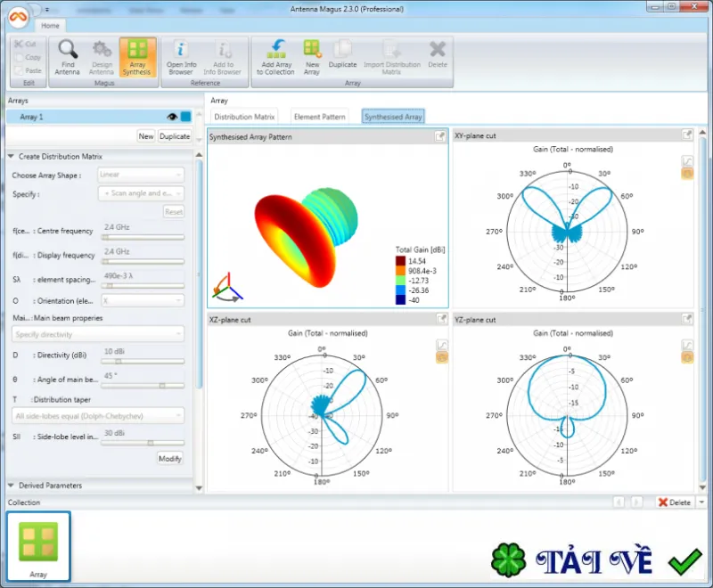Click the Add Array to Collection icon
Viewport: 713px width, 588px height.
click(275, 57)
